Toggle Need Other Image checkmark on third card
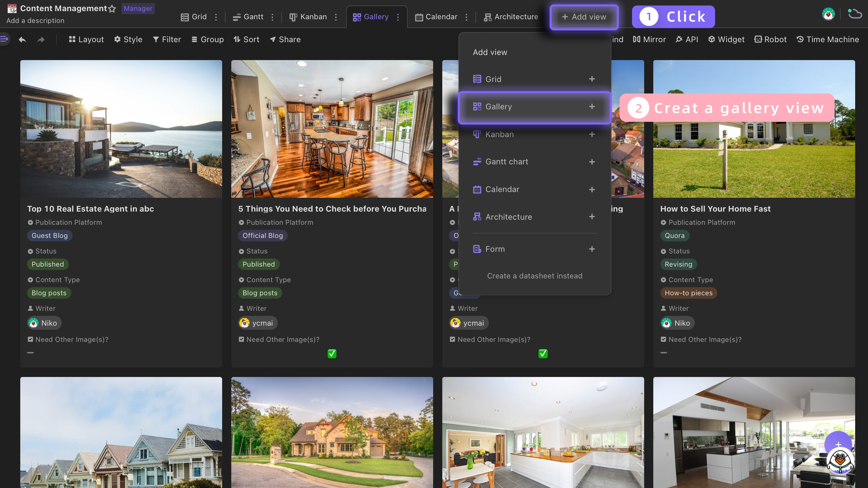Viewport: 868px width, 488px height. [x=543, y=354]
